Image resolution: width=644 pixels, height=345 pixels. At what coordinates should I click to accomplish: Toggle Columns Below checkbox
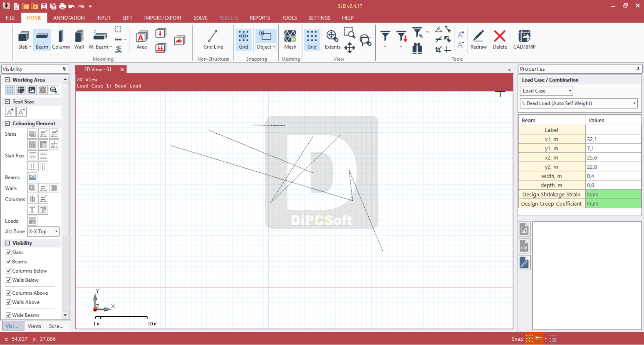tap(9, 271)
